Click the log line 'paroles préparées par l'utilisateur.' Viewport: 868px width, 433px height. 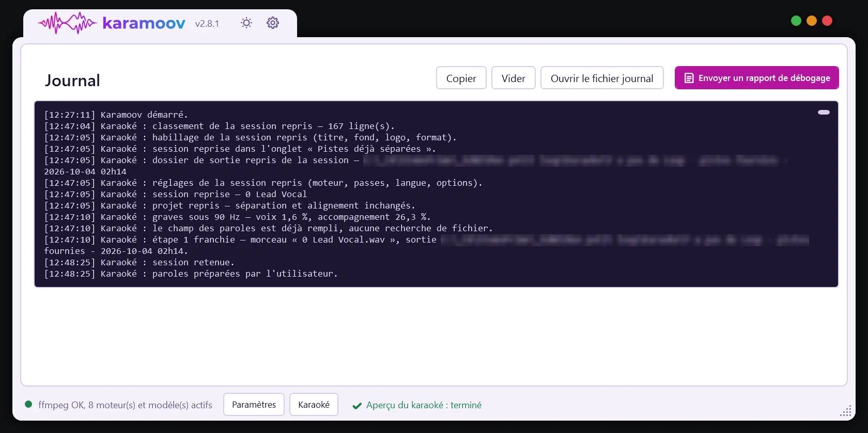(x=191, y=274)
